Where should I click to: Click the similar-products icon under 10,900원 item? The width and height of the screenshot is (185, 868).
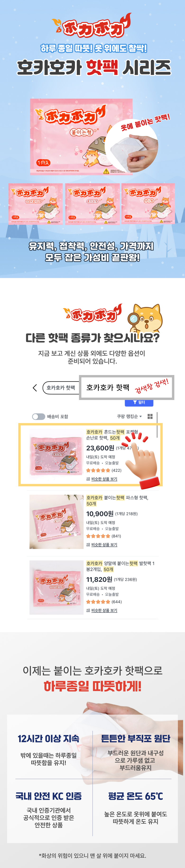point(88,545)
